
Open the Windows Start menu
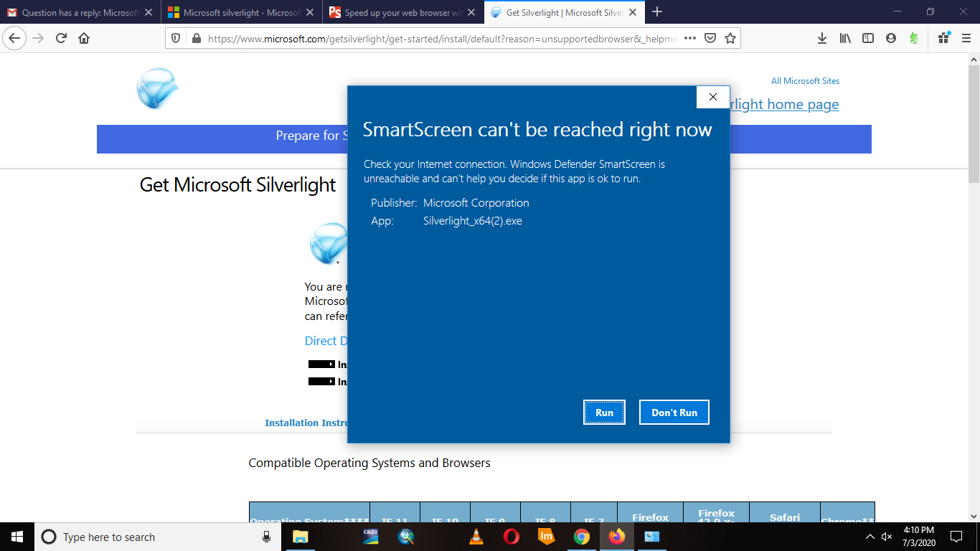17,537
